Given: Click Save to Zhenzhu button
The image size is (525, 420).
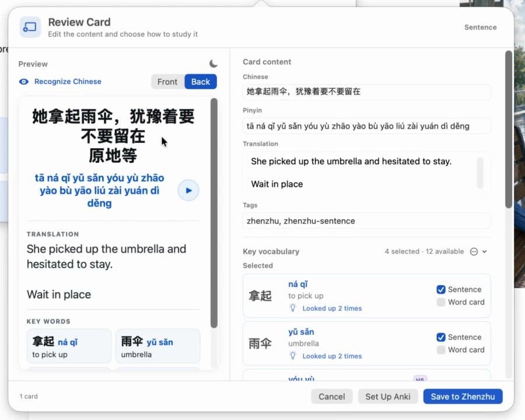Looking at the screenshot, I should click(x=463, y=397).
